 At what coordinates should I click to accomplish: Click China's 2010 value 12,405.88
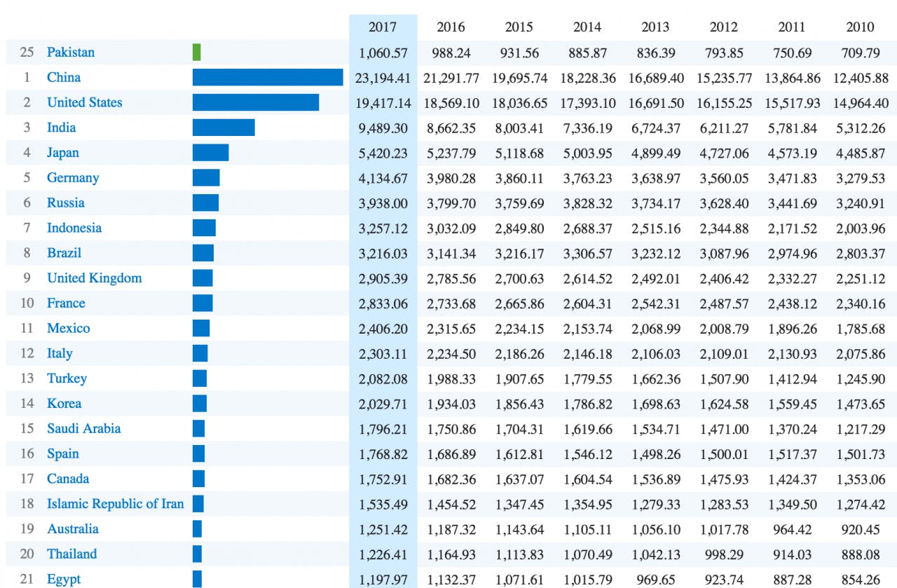pyautogui.click(x=860, y=78)
